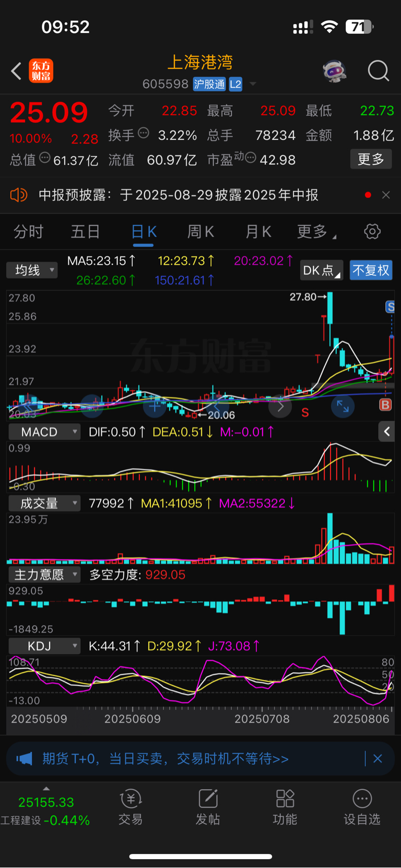This screenshot has width=401, height=868.
Task: Open the 成交量 indicator dropdown
Action: pyautogui.click(x=44, y=503)
